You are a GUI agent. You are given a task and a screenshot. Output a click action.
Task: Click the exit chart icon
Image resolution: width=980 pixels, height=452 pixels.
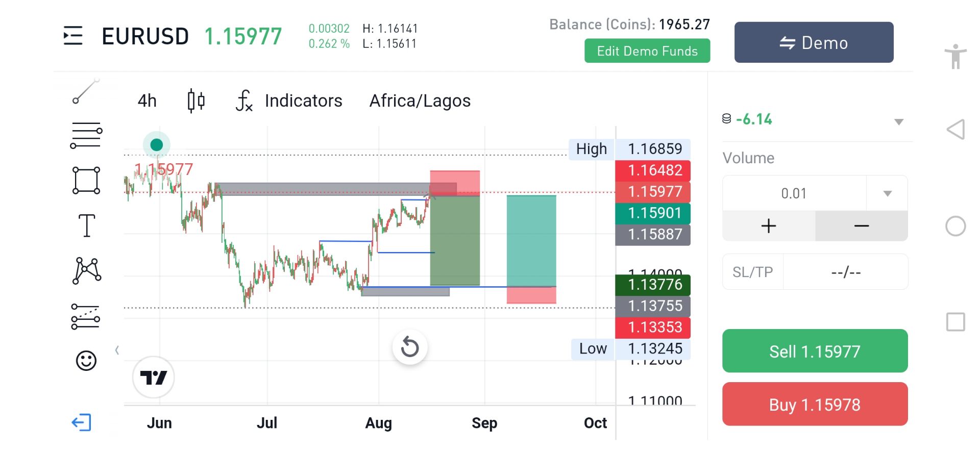pyautogui.click(x=81, y=422)
